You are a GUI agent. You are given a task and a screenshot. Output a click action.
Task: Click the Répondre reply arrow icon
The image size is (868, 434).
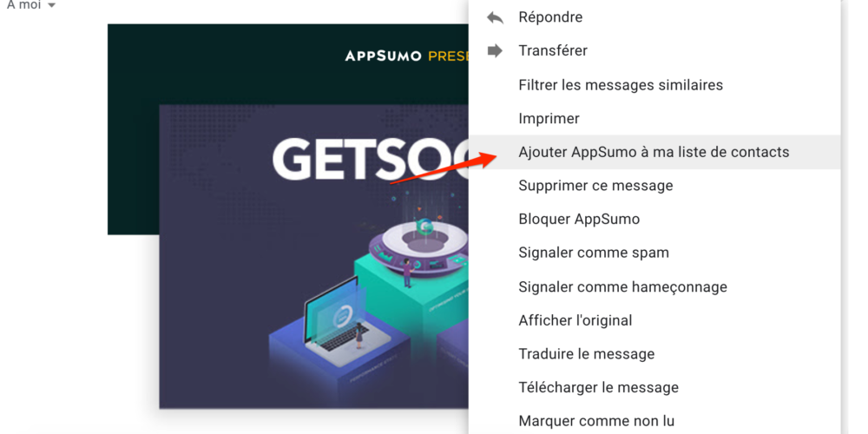(495, 17)
